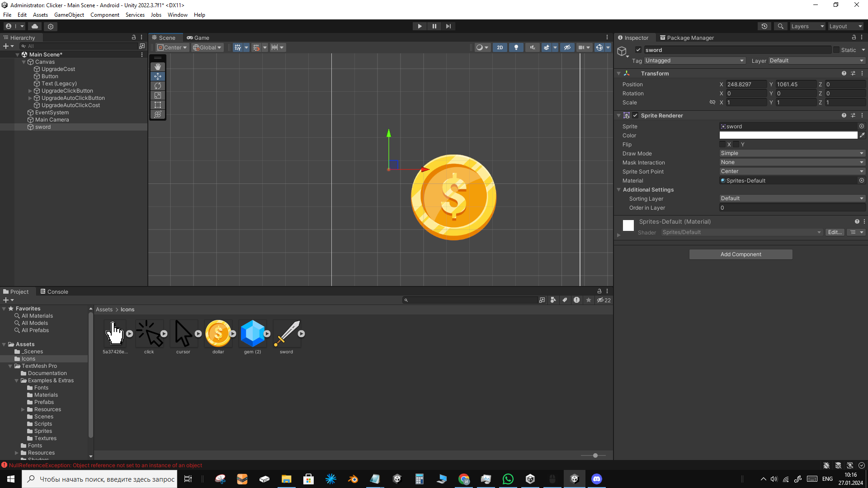Select the Rotate tool
This screenshot has width=868, height=488.
tap(158, 86)
